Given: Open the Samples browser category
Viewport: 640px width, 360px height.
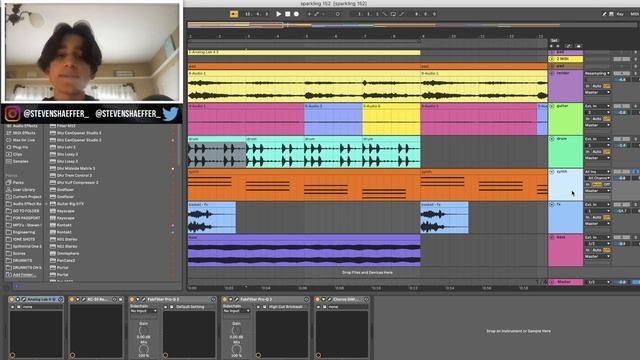Looking at the screenshot, I should pyautogui.click(x=17, y=161).
